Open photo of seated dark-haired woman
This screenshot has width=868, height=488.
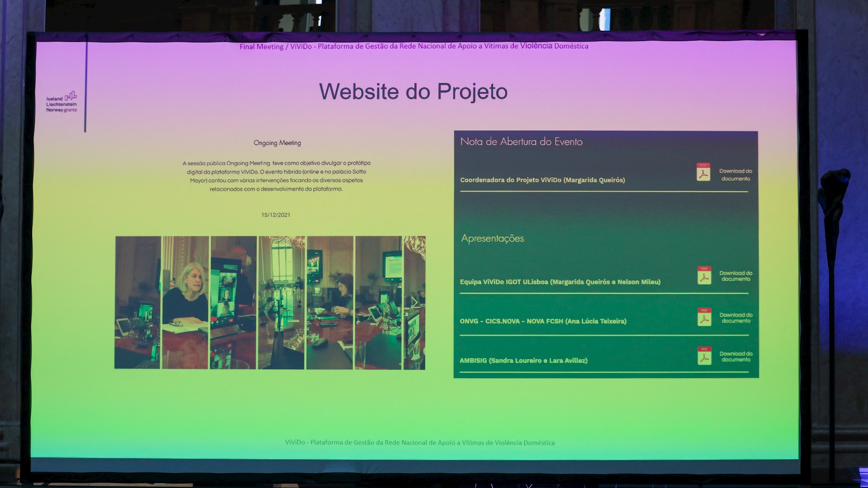pos(330,302)
